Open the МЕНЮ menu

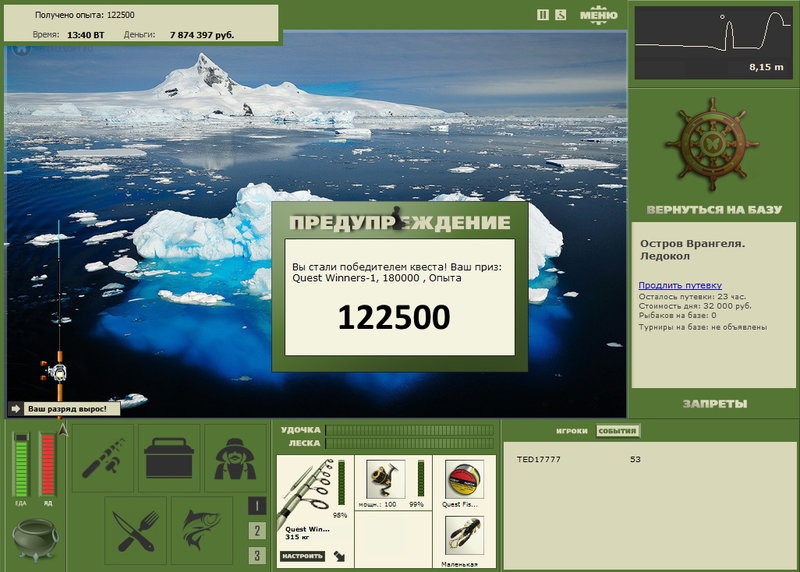point(598,15)
